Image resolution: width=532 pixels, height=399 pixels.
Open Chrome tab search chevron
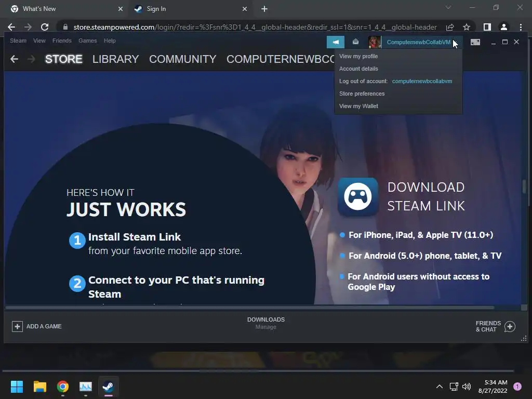coord(448,7)
